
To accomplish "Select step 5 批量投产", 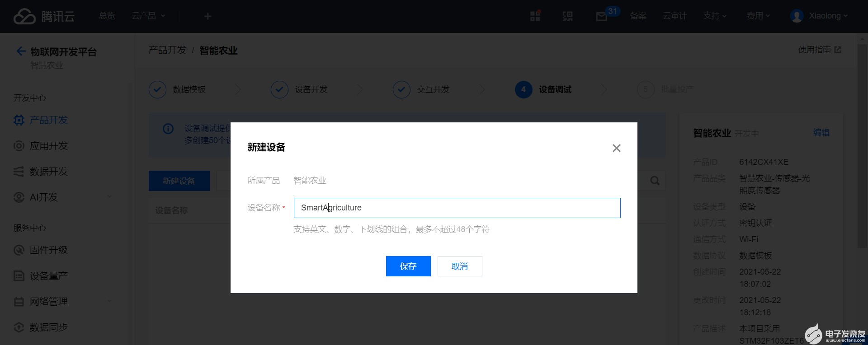I will point(665,89).
